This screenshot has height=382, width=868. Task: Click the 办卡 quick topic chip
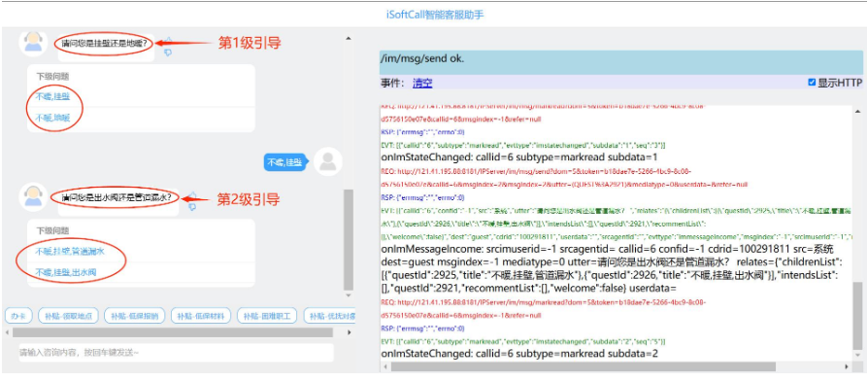[18, 316]
